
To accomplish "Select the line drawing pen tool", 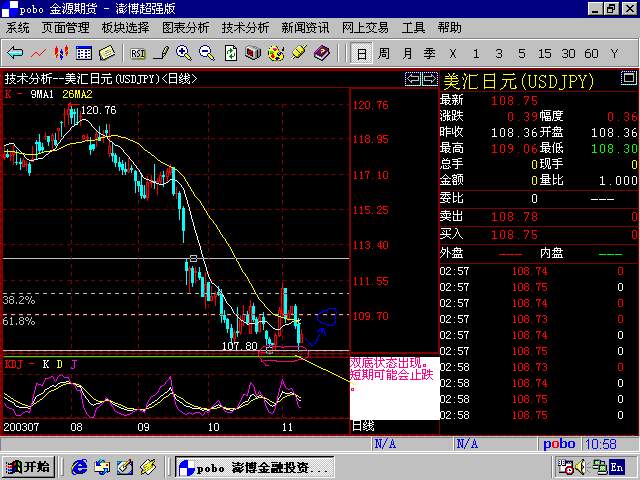I will 161,53.
